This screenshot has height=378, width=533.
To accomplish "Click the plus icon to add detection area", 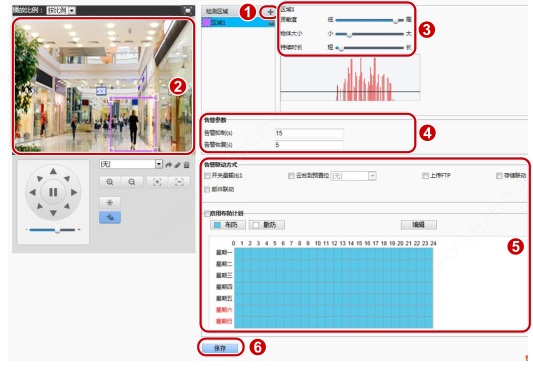I will click(x=270, y=12).
